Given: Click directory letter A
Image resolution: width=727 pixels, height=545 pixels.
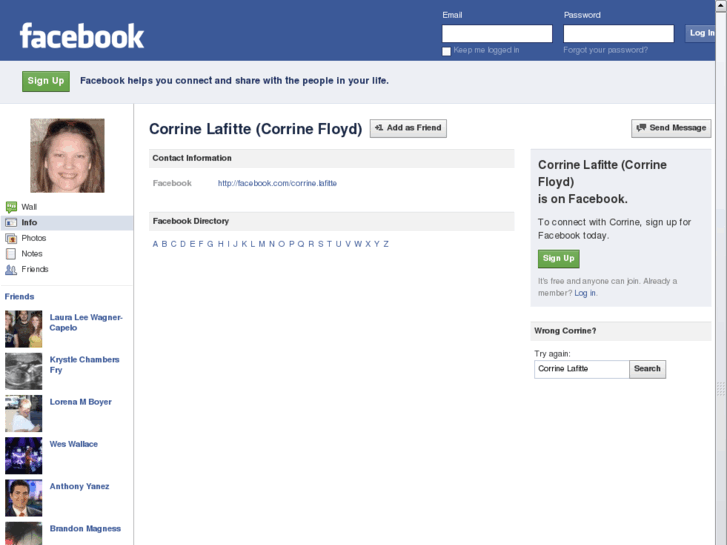Looking at the screenshot, I should (155, 244).
